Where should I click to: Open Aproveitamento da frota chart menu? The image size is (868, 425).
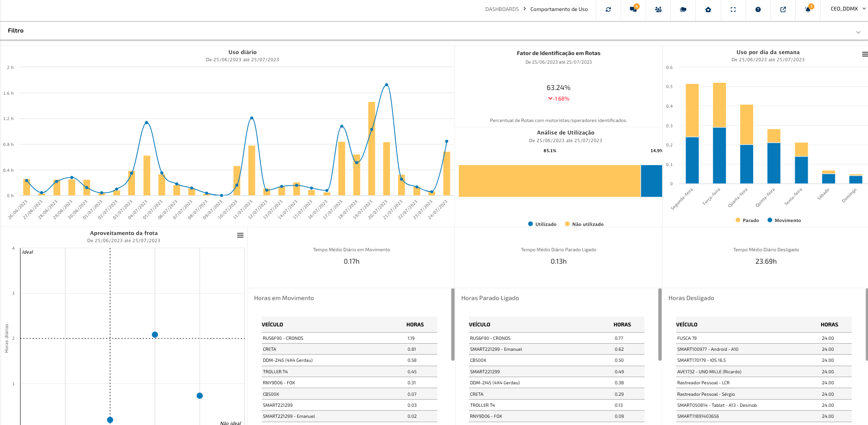coord(240,235)
